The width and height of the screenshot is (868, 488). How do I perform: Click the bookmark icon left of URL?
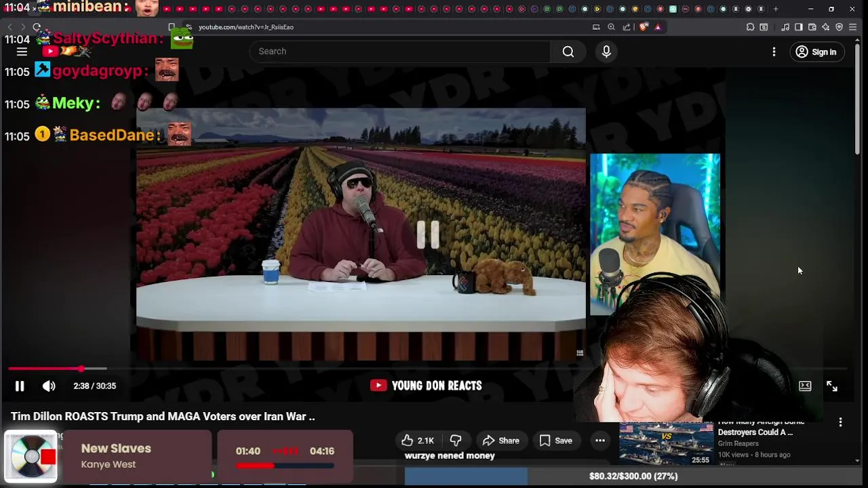click(x=171, y=27)
